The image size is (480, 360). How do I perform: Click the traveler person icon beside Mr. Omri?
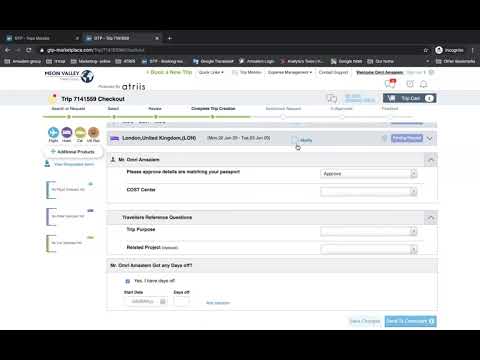point(113,159)
